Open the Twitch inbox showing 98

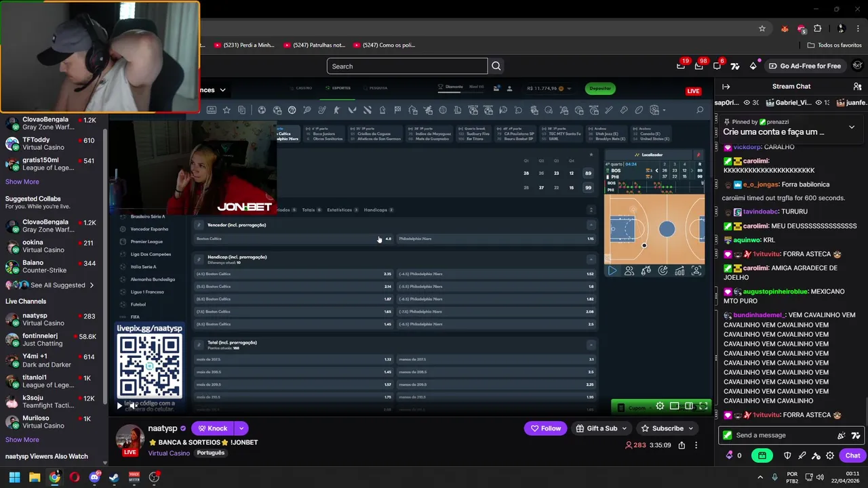pyautogui.click(x=699, y=66)
